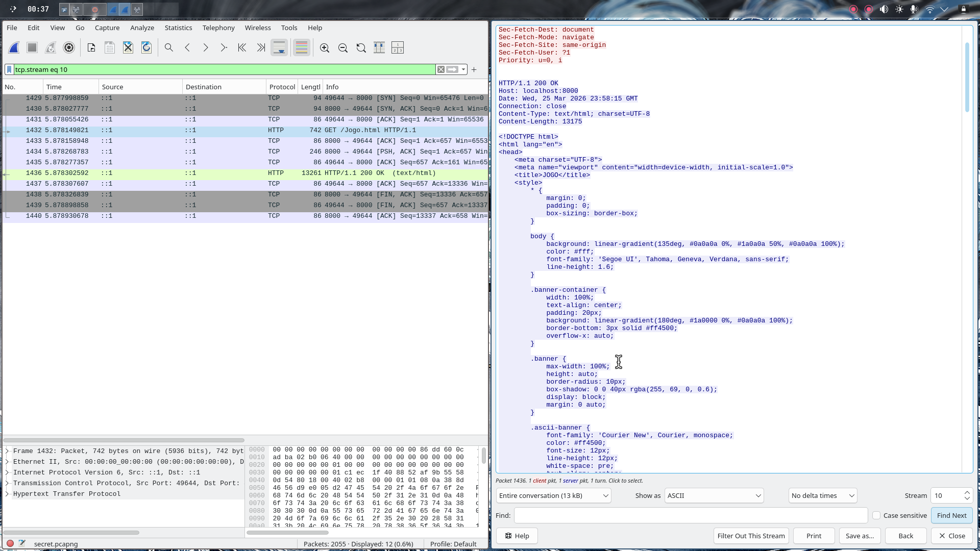Zoom in on the packet list

click(325, 47)
